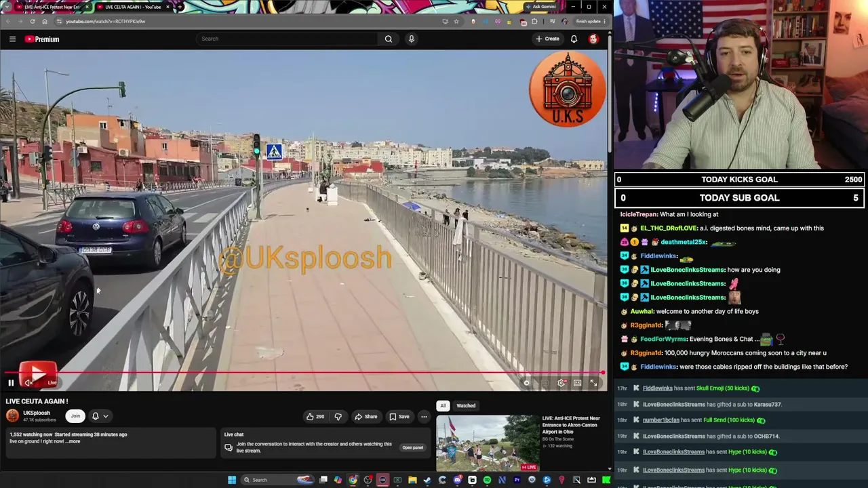Go back in browser history
Screen dimensions: 868x488
(x=9, y=21)
